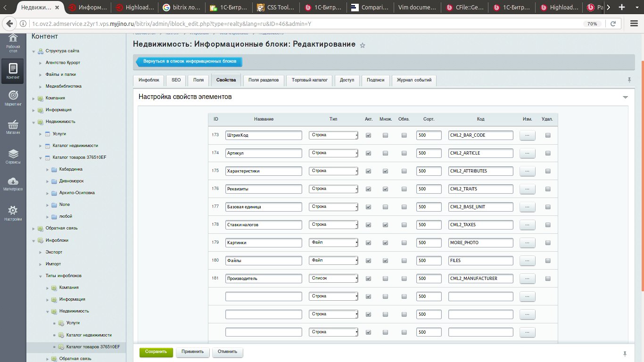644x362 pixels.
Task: Select the Контент sidebar icon
Action: pyautogui.click(x=13, y=71)
